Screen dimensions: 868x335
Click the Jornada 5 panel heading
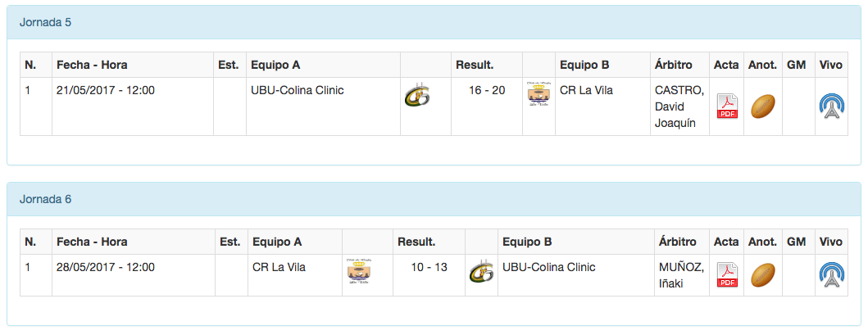[45, 22]
